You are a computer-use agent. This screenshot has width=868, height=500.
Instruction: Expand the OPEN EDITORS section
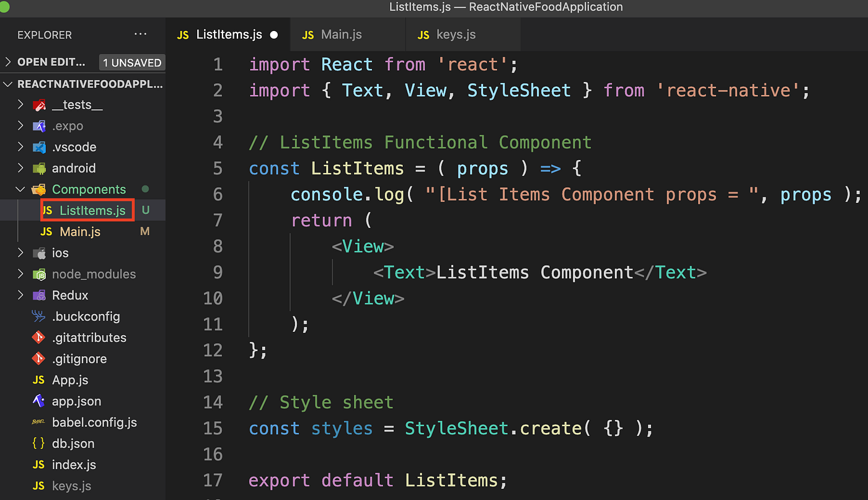click(9, 62)
